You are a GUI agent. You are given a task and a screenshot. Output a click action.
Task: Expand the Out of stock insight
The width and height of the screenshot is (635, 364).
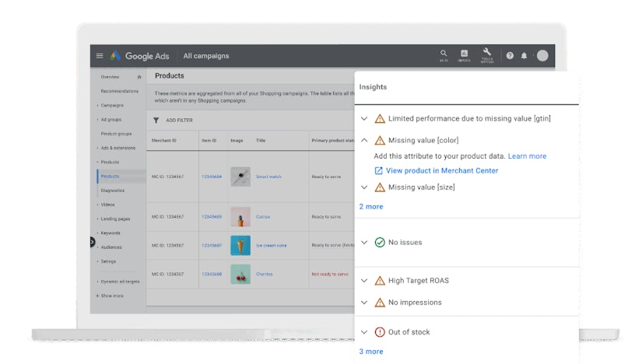pos(363,332)
